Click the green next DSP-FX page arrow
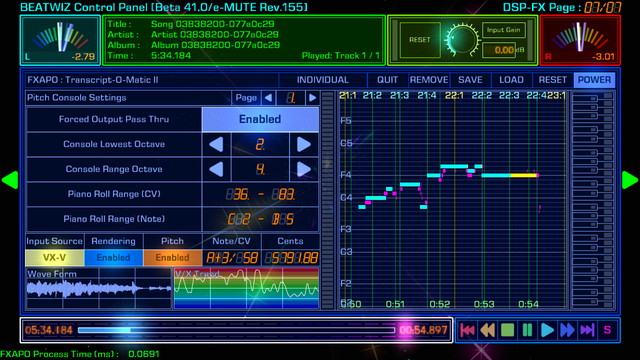 pyautogui.click(x=629, y=180)
